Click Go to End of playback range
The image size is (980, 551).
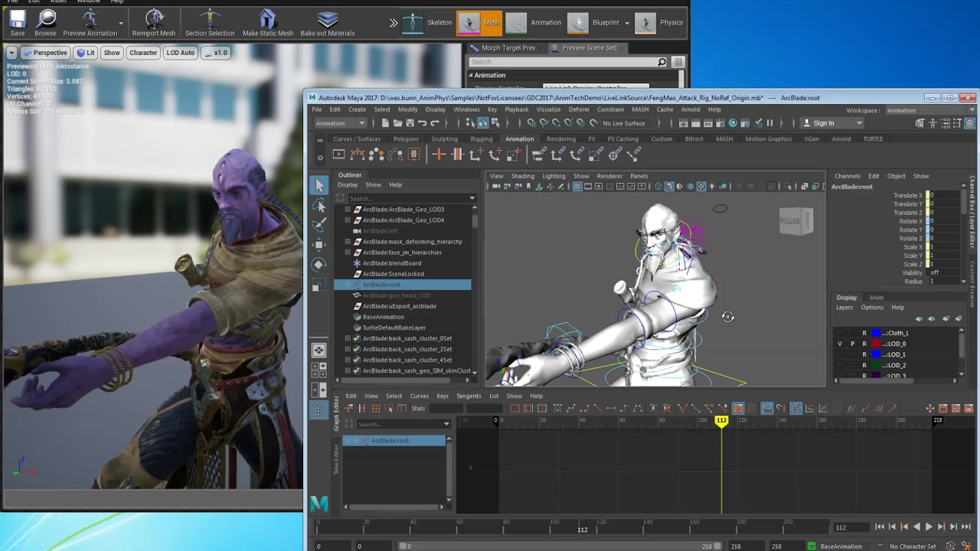coord(965,527)
